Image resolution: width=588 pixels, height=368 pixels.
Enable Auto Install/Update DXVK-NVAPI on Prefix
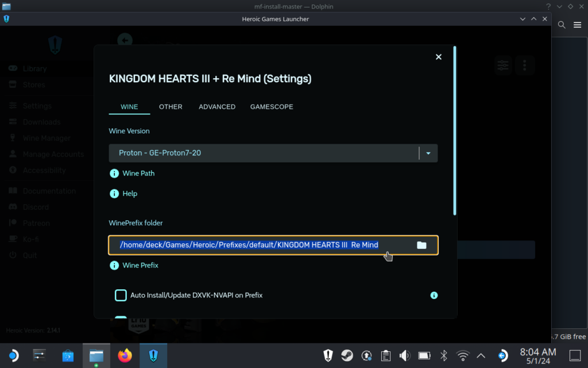[x=121, y=295]
